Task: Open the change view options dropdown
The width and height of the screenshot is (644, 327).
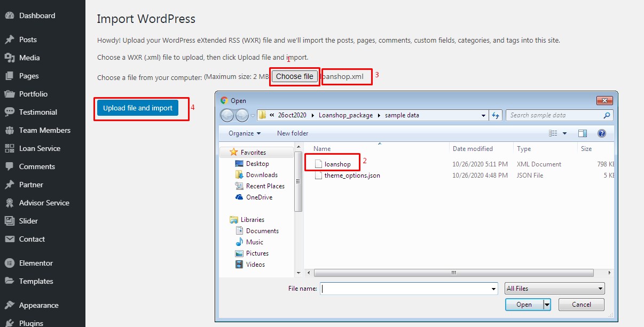Action: tap(564, 133)
